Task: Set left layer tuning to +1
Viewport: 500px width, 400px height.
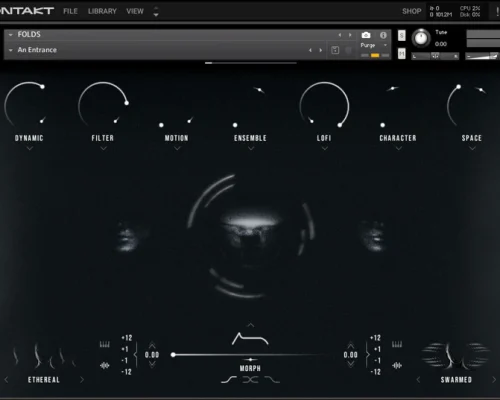Action: click(x=125, y=349)
